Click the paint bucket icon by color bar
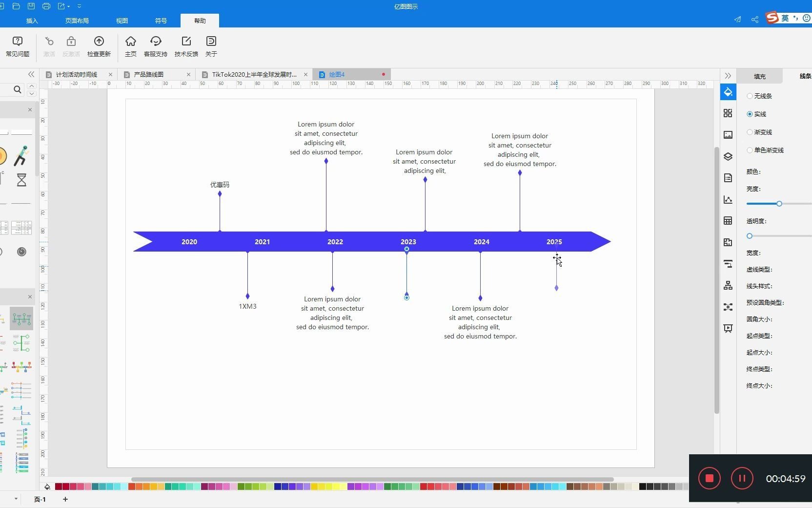This screenshot has height=508, width=812. pos(47,487)
